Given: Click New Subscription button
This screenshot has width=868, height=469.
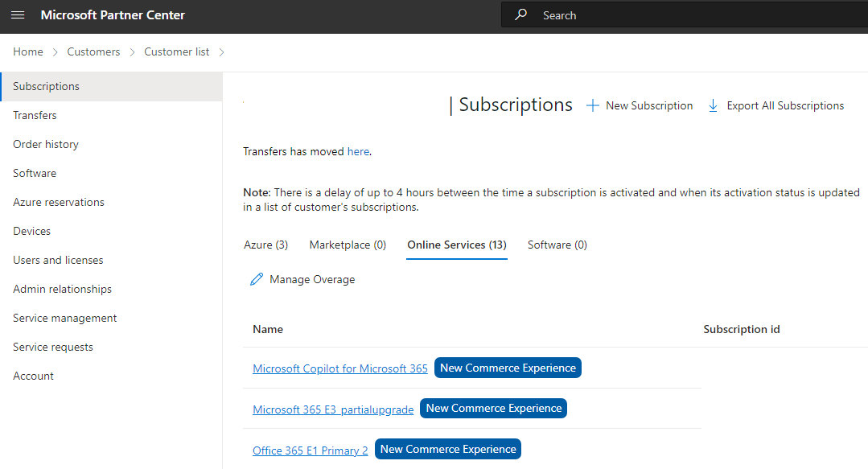Looking at the screenshot, I should (x=640, y=105).
